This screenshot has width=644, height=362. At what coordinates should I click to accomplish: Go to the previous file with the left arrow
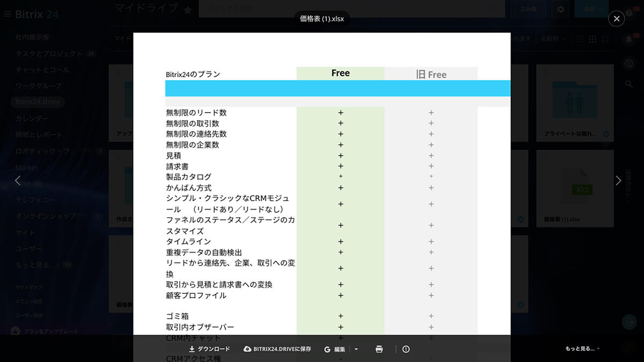[x=18, y=181]
